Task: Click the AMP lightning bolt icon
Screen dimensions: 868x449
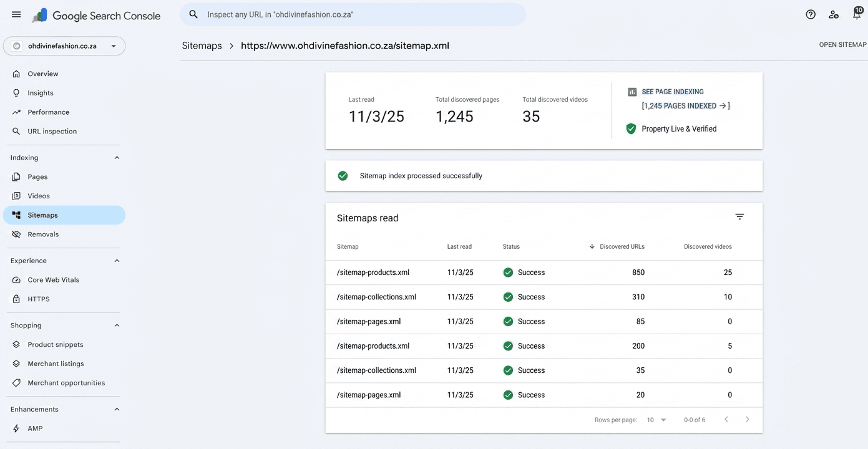Action: 16,428
